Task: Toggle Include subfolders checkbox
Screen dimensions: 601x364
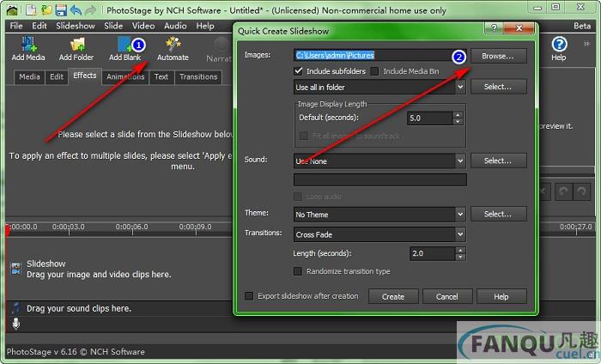Action: coord(298,71)
